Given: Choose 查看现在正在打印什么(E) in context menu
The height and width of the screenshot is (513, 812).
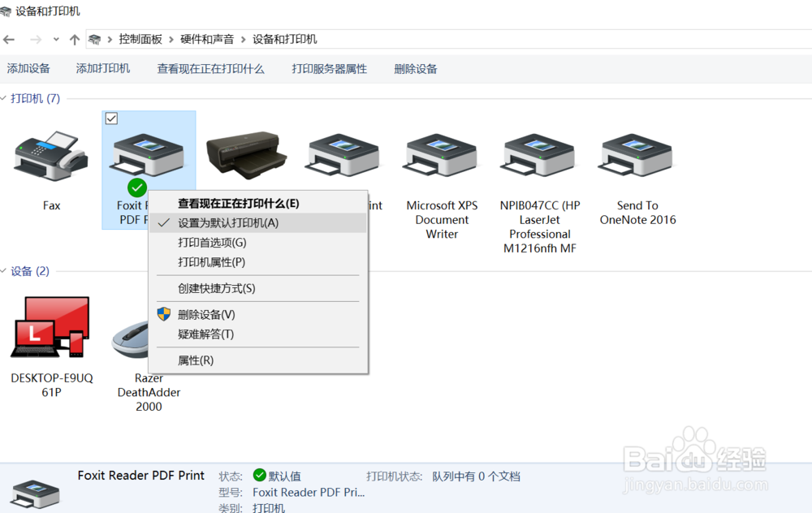Looking at the screenshot, I should pos(258,204).
